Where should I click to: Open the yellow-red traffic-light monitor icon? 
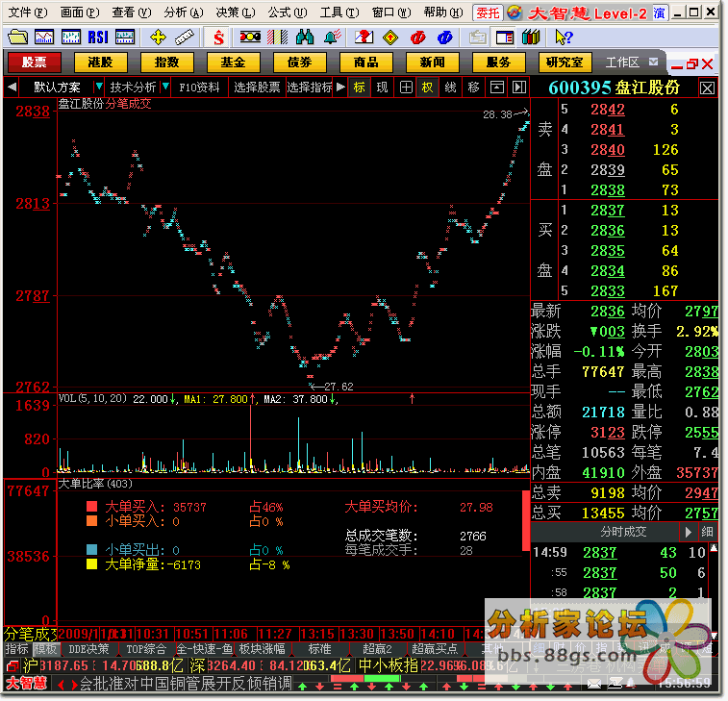pos(250,38)
